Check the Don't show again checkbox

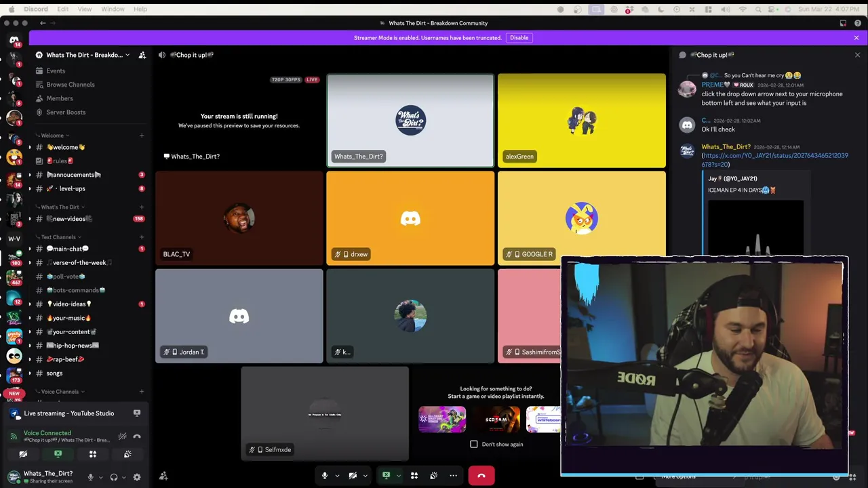[474, 444]
